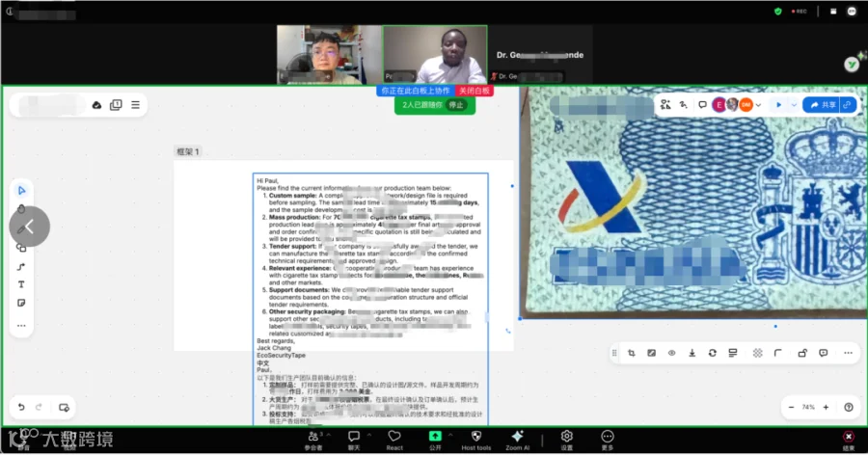Open the whiteboard pages panel icon
868x455 pixels.
coord(116,105)
